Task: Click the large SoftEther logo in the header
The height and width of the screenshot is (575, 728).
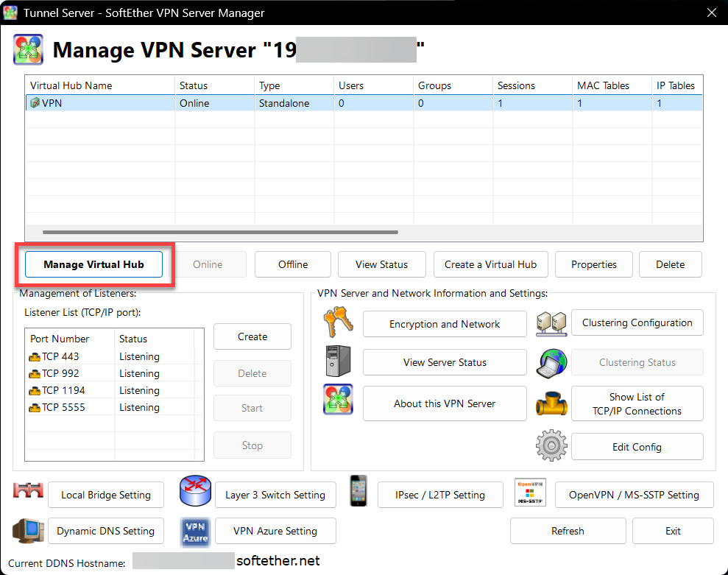Action: point(28,49)
